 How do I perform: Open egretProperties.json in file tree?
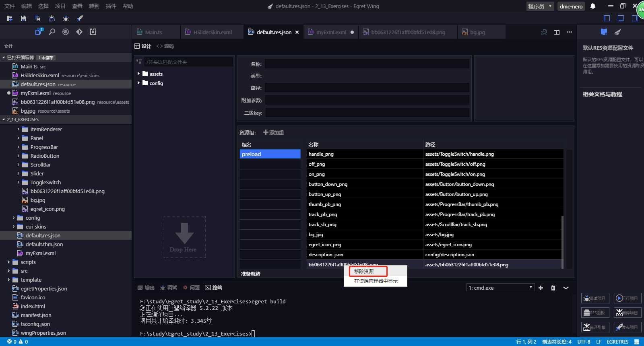[x=44, y=288]
